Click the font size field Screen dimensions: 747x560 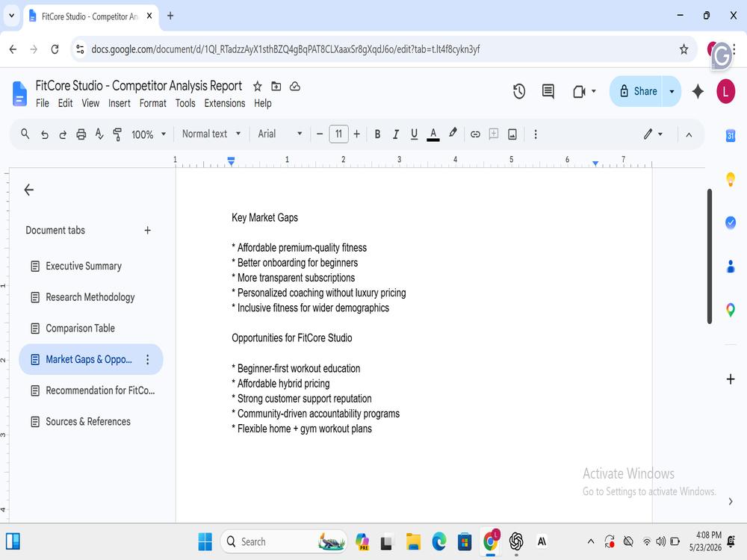pos(338,134)
